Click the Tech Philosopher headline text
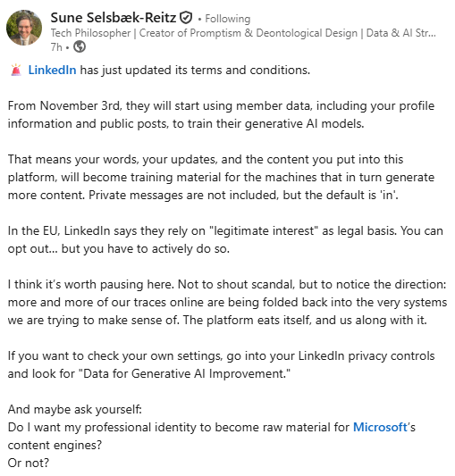Screen dimensions: 455x476 point(243,33)
